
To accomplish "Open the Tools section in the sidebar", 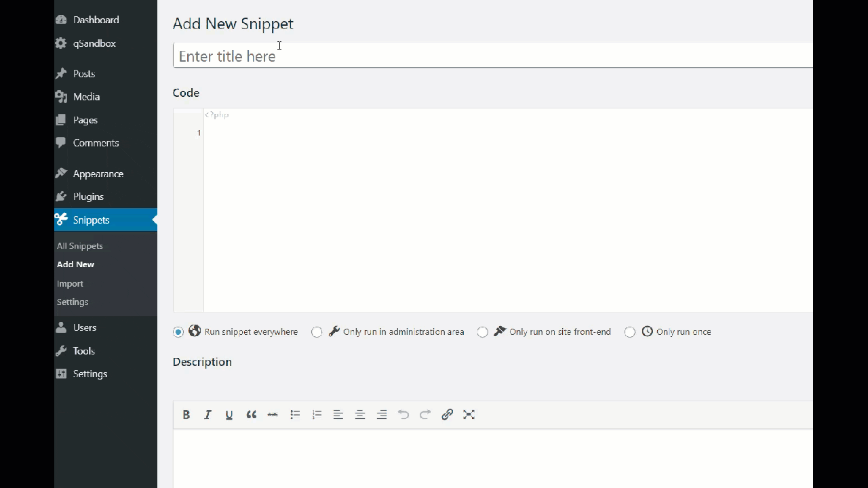I will tap(83, 350).
